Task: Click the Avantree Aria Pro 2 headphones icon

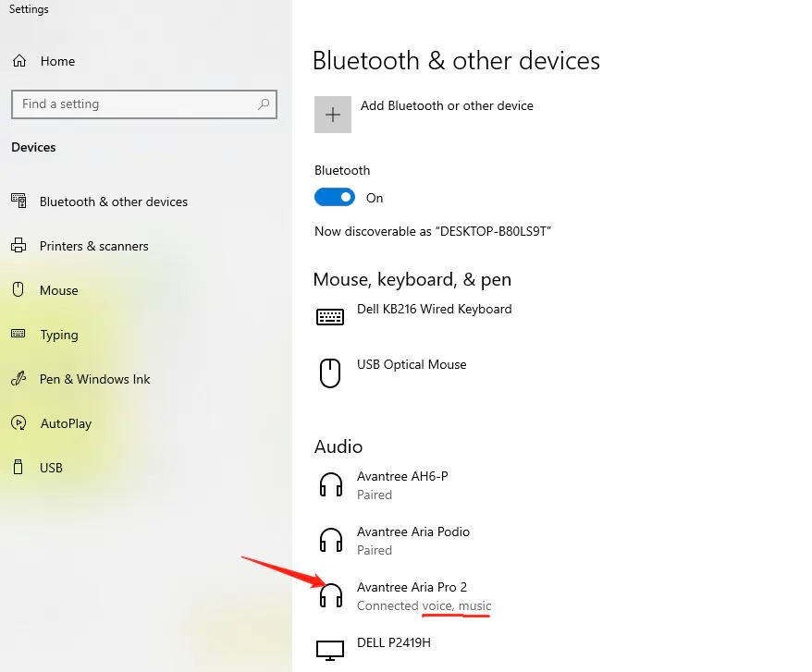Action: click(330, 595)
